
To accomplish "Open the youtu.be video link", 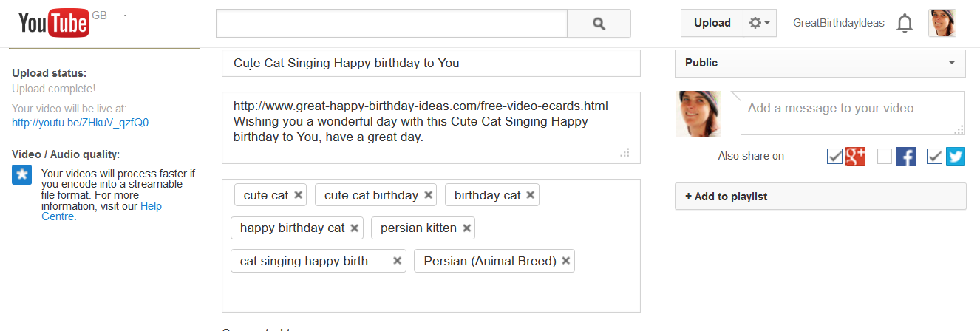I will pos(85,123).
